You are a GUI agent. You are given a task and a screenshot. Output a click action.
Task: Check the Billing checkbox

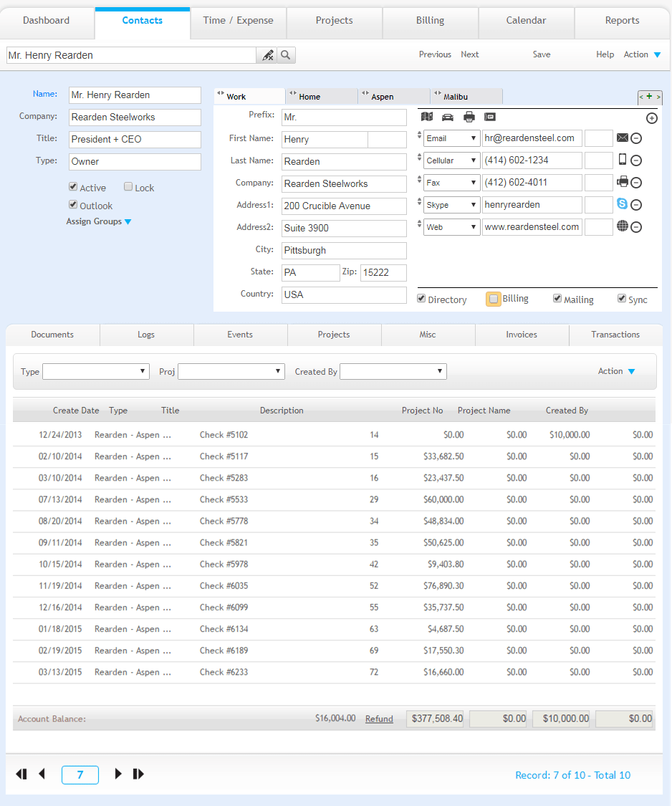point(493,299)
